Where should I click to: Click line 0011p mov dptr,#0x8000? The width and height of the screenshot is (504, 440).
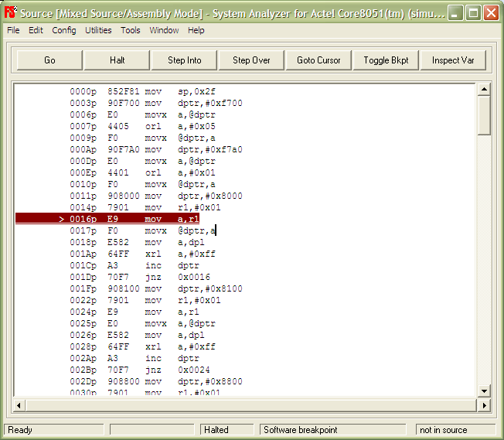[156, 196]
